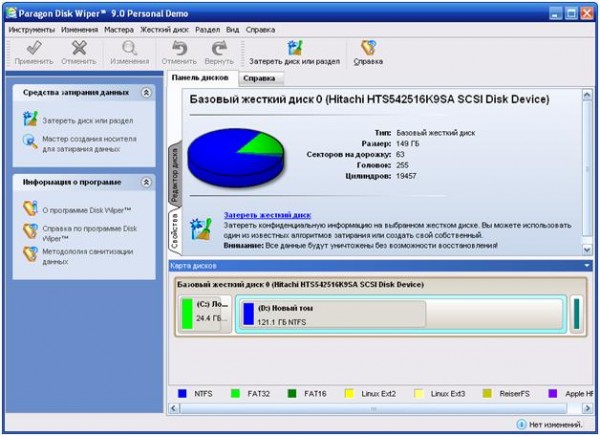This screenshot has height=436, width=600.
Task: Click the Цилиндров value 19457
Action: click(x=406, y=176)
